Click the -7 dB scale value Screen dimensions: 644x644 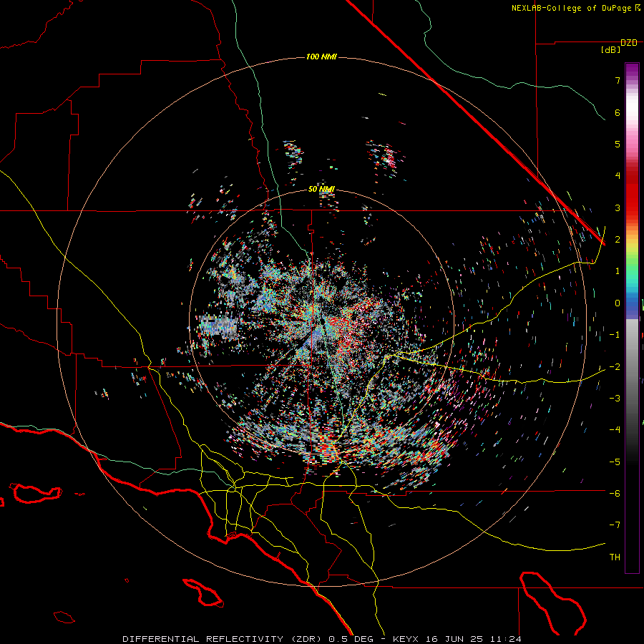pos(615,525)
